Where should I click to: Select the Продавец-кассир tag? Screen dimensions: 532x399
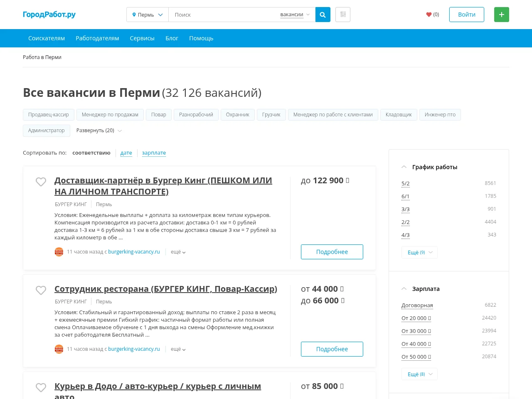click(x=49, y=115)
